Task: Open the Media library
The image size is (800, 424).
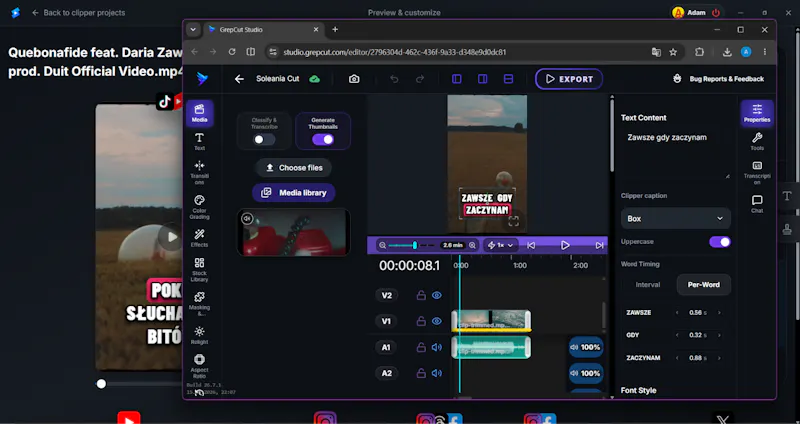Action: pos(293,193)
